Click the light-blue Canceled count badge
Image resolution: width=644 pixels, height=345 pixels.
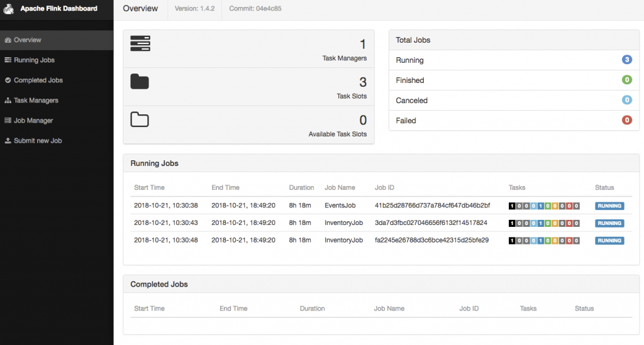pos(627,100)
